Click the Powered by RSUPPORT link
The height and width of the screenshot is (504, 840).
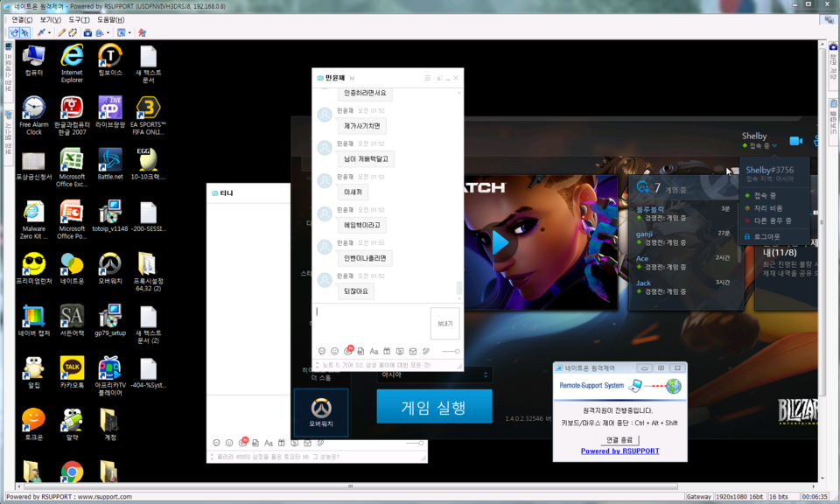pos(619,451)
